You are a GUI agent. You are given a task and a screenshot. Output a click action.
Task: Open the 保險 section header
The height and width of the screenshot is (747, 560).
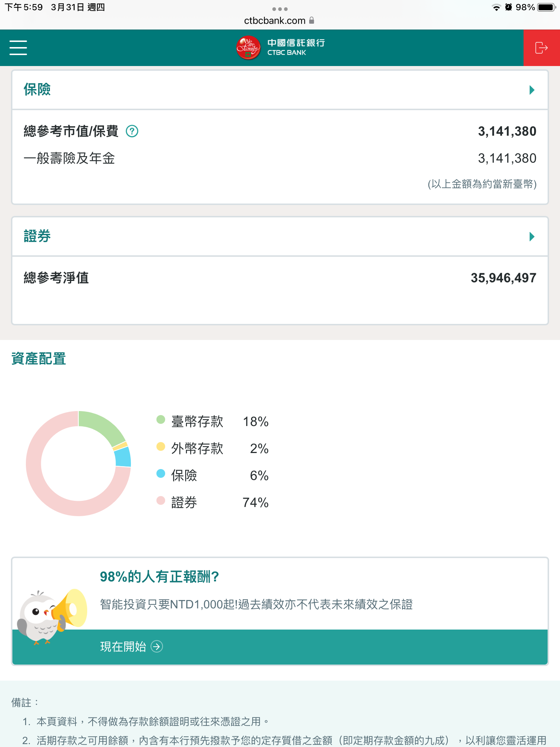tap(37, 90)
